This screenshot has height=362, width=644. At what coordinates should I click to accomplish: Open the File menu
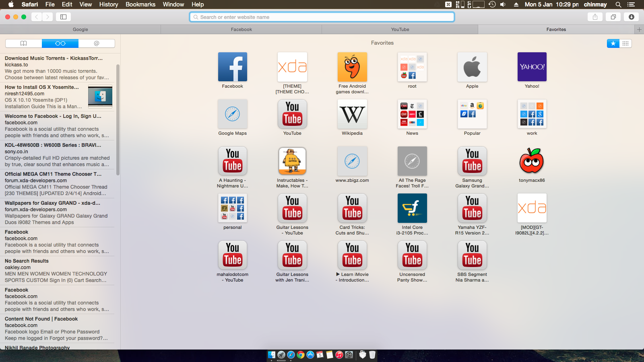pos(50,4)
